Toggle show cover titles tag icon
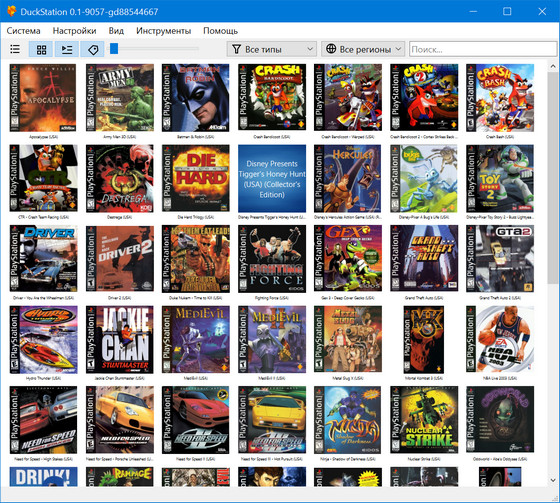 click(x=93, y=49)
